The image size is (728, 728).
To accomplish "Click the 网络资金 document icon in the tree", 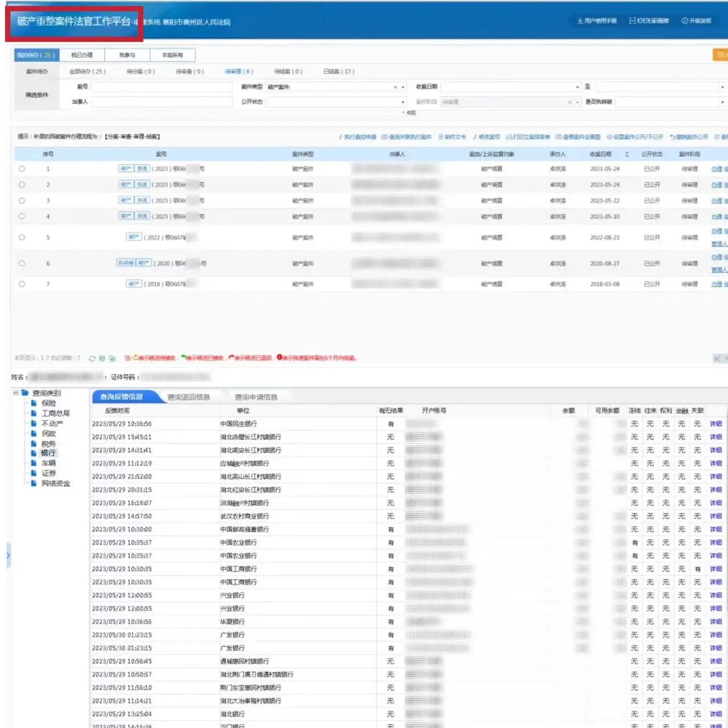I will [34, 483].
